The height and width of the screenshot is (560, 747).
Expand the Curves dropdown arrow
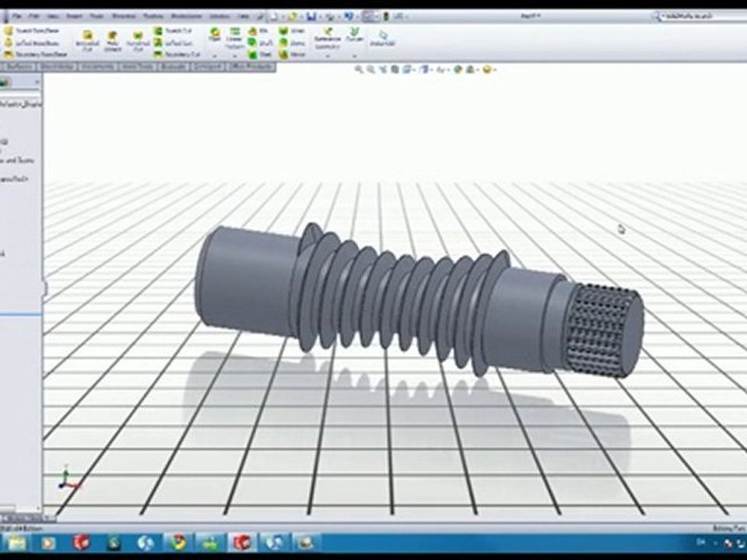tap(355, 56)
